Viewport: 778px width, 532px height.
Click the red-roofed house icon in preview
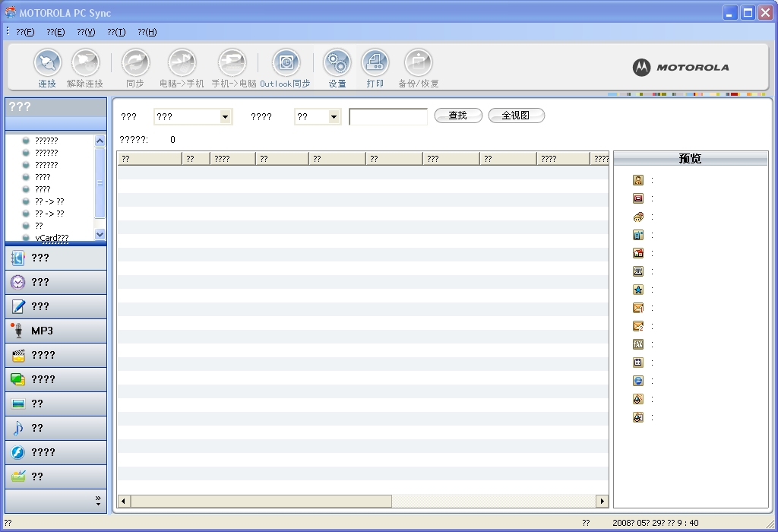coord(638,253)
